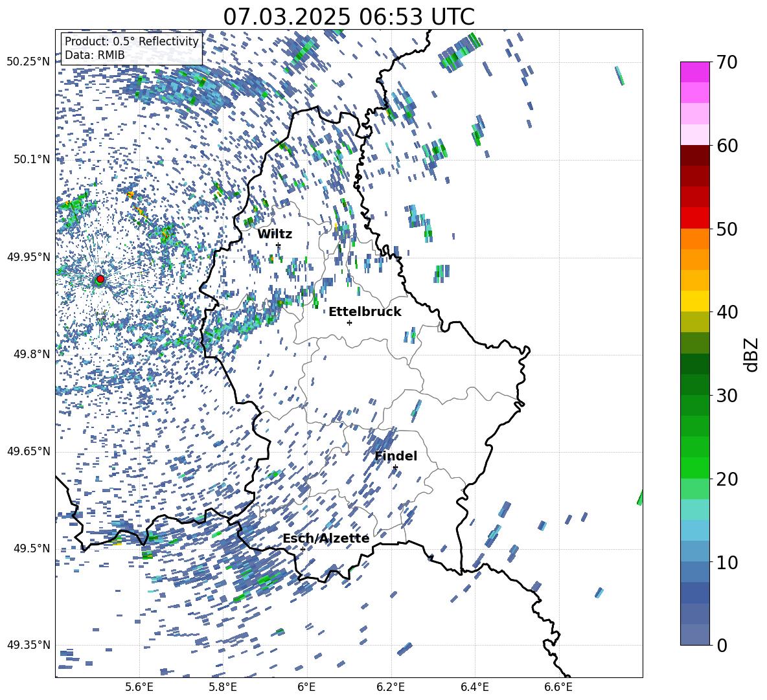Click the 6.4°E longitude label
767x700 pixels.
pos(474,687)
